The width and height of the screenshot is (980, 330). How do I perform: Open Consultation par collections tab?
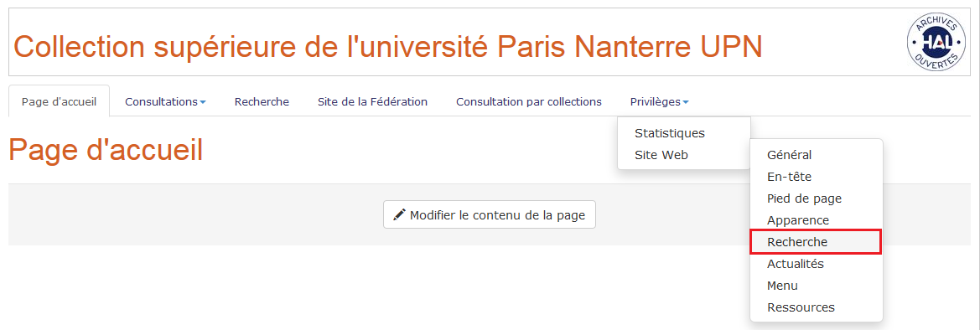pos(529,101)
